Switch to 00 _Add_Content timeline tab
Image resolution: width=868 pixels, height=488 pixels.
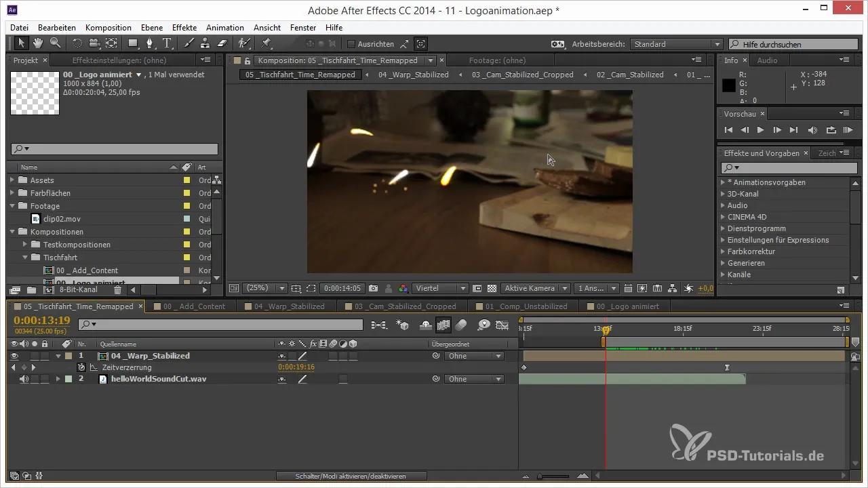pyautogui.click(x=193, y=306)
